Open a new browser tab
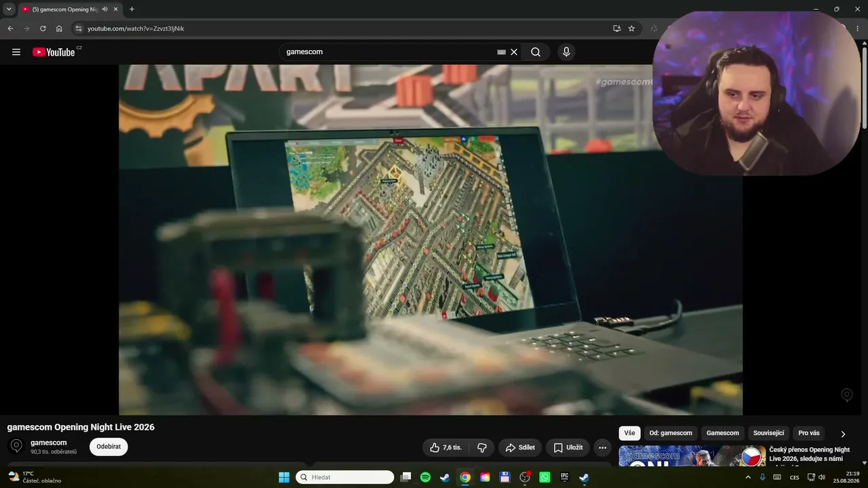Screen dimensions: 868x488 (x=132, y=9)
